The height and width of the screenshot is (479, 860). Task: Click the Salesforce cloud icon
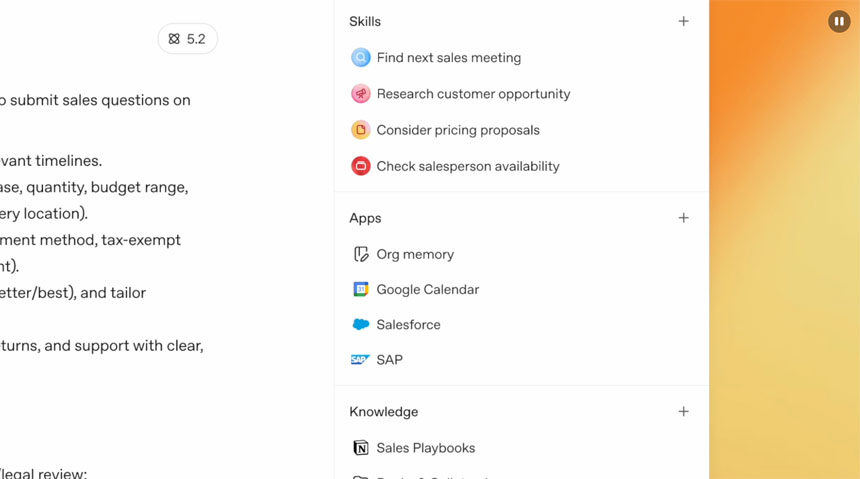coord(361,324)
